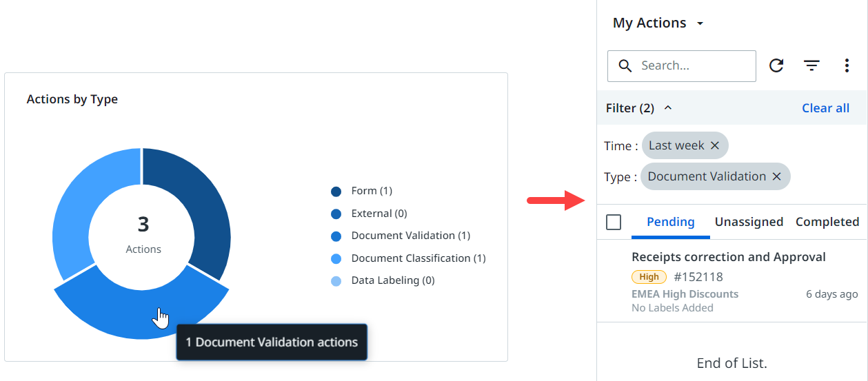Open Receipts correction and Approval action
Screen dimensions: 868x381
tap(728, 257)
